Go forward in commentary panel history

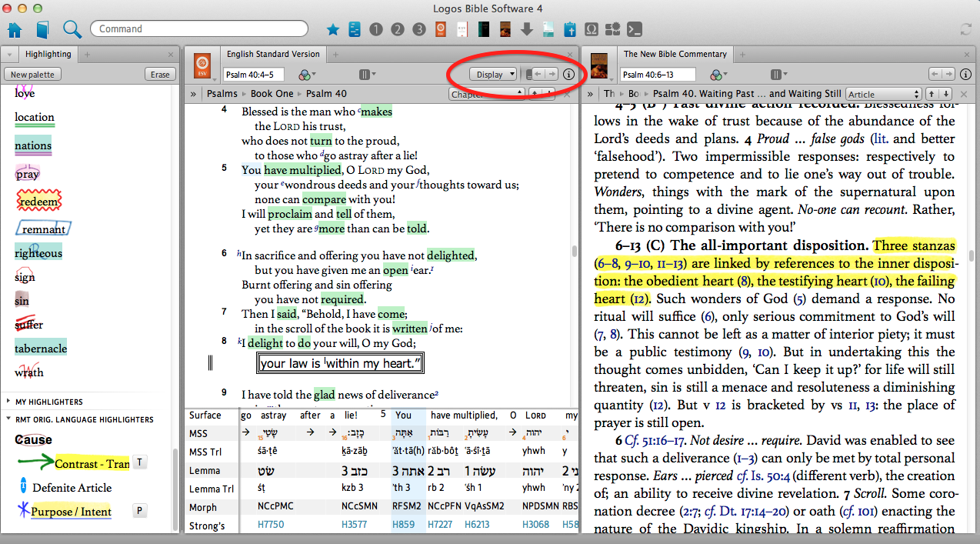click(x=948, y=74)
